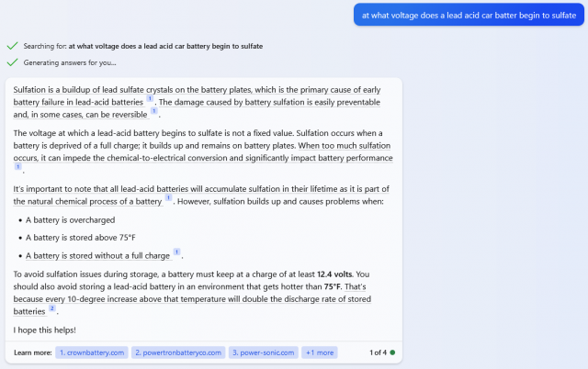
Task: Open citation 1 after 'can be reversible'
Action: tap(153, 111)
